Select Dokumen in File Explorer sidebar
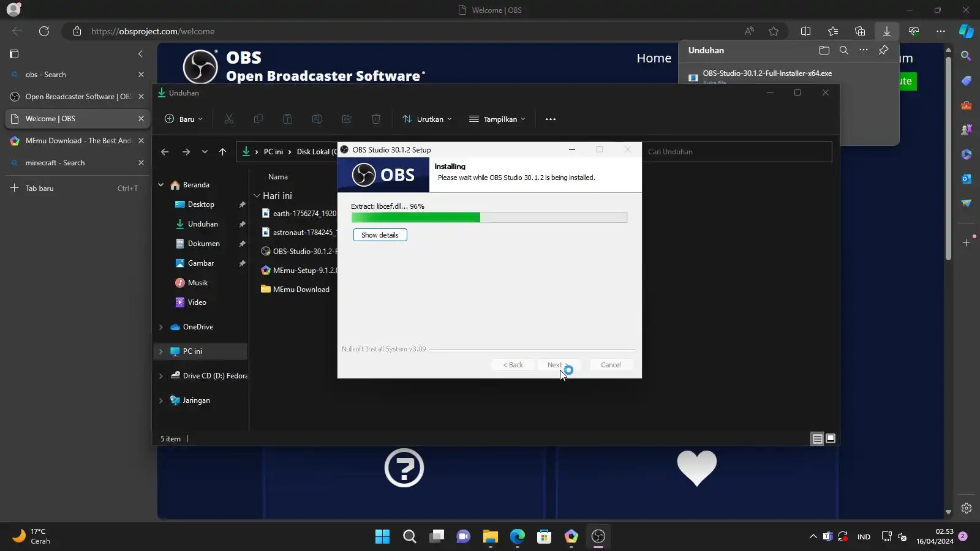The width and height of the screenshot is (980, 551). tap(203, 244)
